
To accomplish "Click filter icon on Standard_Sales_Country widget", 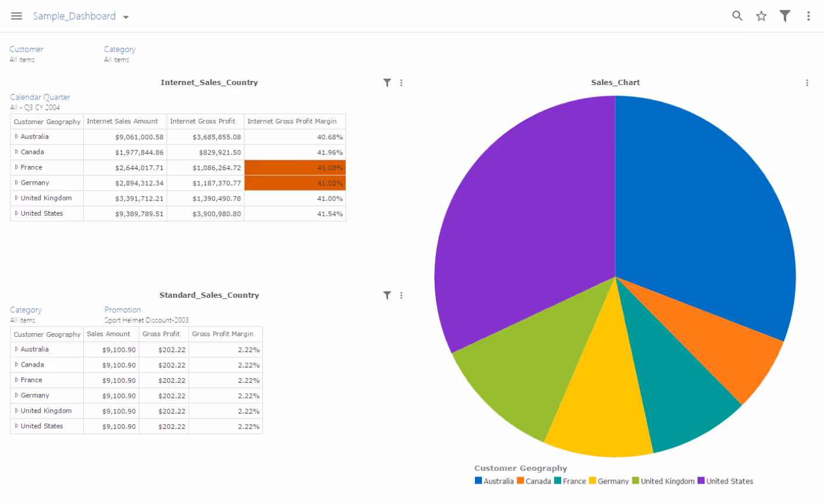I will 387,295.
